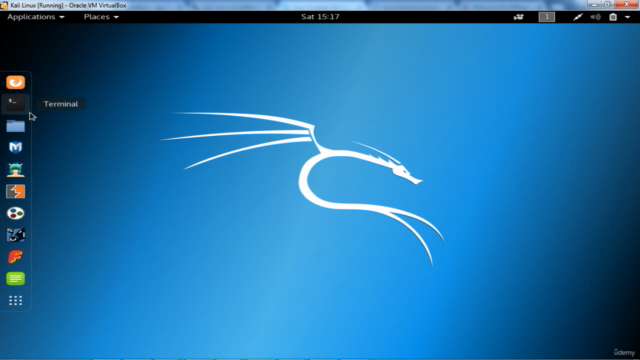Screen dimensions: 640x360
Task: Open the Terminal from the dock
Action: 16,104
